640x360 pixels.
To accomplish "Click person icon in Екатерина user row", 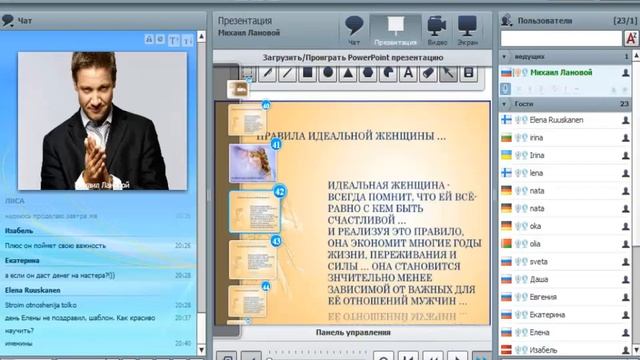I will 625,315.
